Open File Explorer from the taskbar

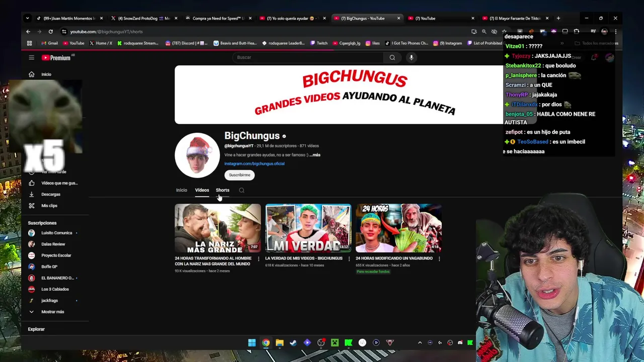tap(280, 343)
